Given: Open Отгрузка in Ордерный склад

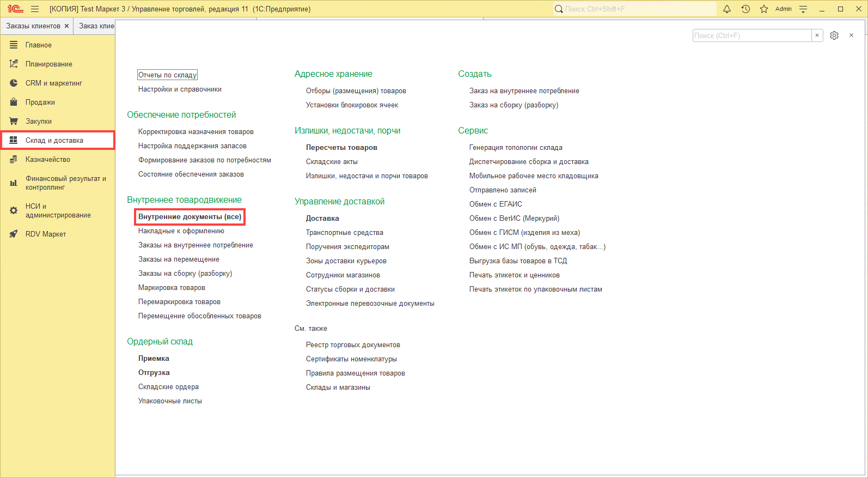Looking at the screenshot, I should [x=154, y=373].
